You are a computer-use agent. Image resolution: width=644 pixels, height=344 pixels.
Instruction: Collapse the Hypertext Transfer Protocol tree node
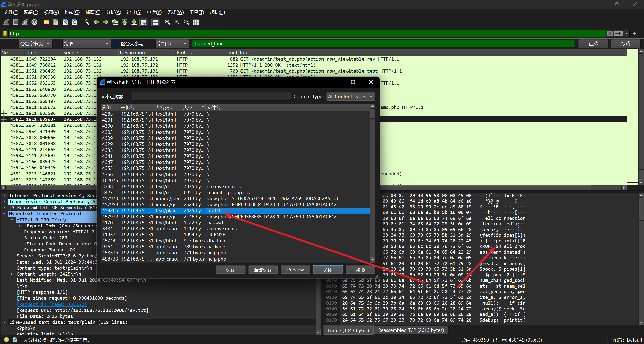click(x=4, y=214)
